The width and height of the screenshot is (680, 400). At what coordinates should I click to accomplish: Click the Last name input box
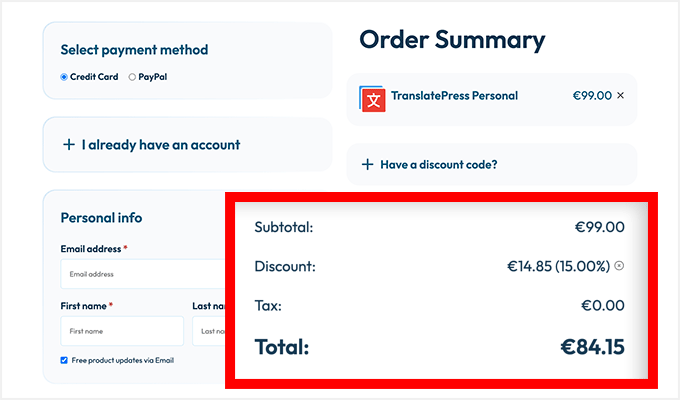click(x=211, y=330)
